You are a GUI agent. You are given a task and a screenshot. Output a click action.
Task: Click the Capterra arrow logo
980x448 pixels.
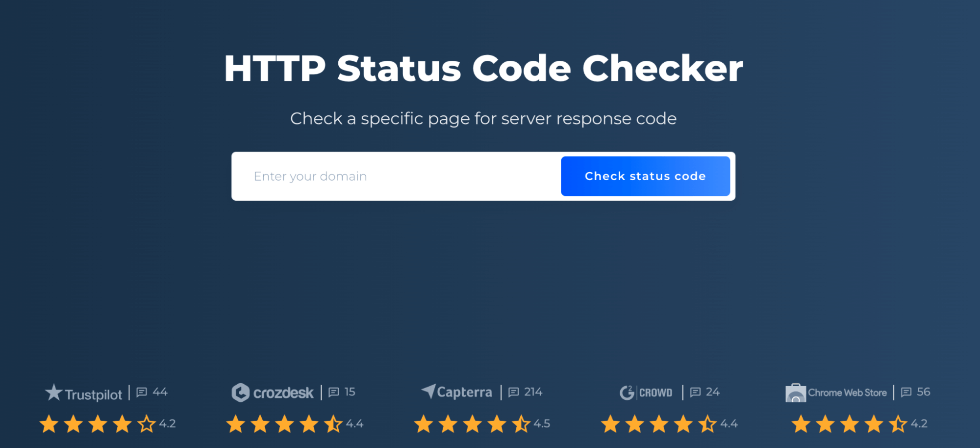[x=428, y=391]
